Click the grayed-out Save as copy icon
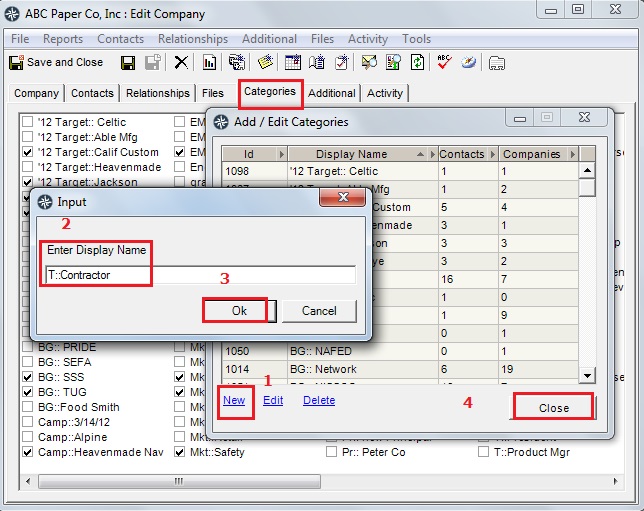644x511 pixels. tap(152, 63)
